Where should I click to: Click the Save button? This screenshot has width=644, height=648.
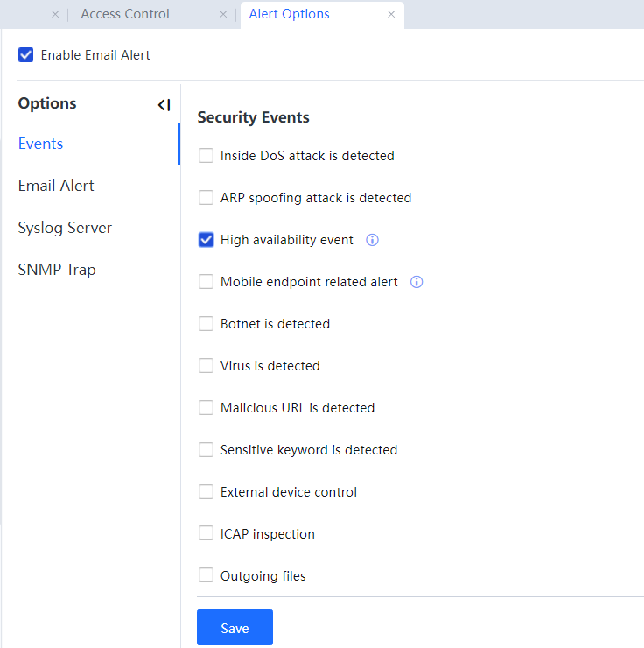(x=234, y=628)
